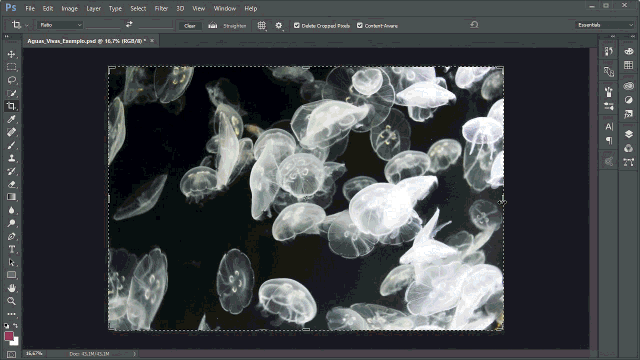Open the crop Ratio preset dropdown
The height and width of the screenshot is (360, 640).
[60, 25]
